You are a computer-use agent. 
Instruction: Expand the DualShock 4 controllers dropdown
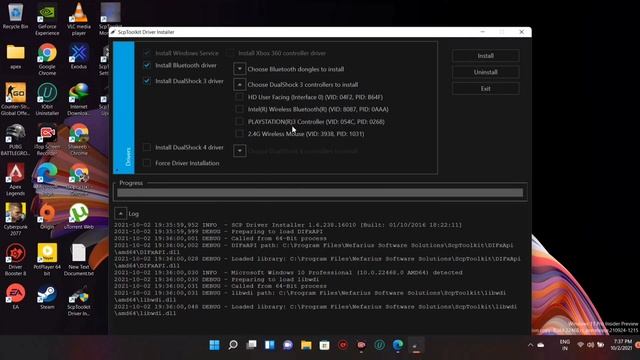tap(240, 151)
